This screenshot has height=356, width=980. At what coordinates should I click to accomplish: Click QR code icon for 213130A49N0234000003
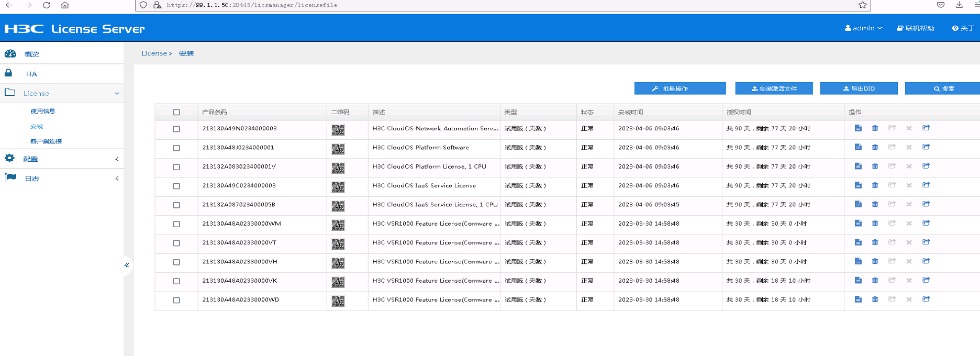(x=338, y=130)
